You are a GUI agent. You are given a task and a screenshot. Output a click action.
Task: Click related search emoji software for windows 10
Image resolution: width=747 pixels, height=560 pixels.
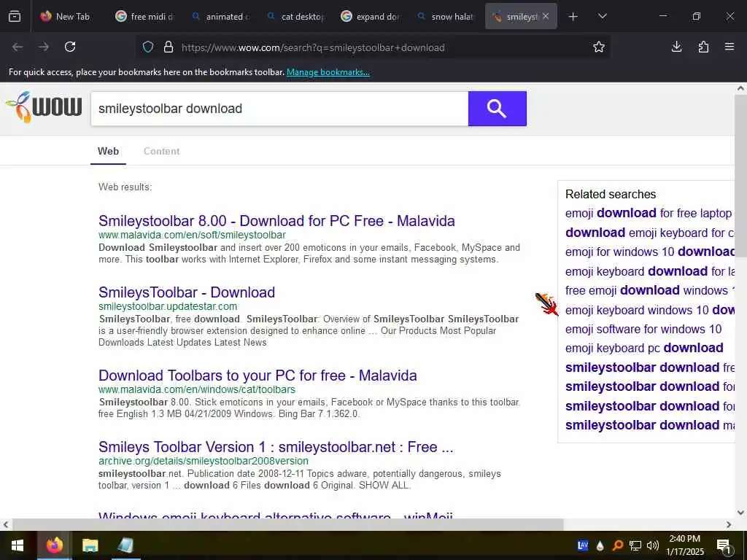(643, 329)
